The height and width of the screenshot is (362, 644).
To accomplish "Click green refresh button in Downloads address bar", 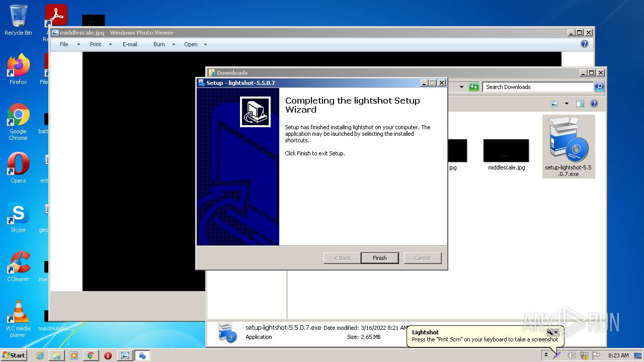I will [x=474, y=87].
